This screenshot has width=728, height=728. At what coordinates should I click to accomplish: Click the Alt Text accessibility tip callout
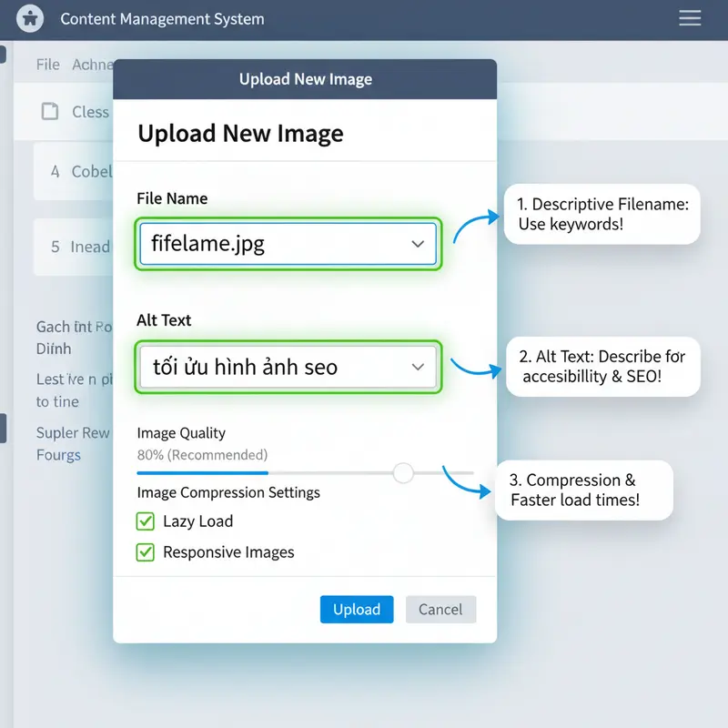tap(603, 366)
